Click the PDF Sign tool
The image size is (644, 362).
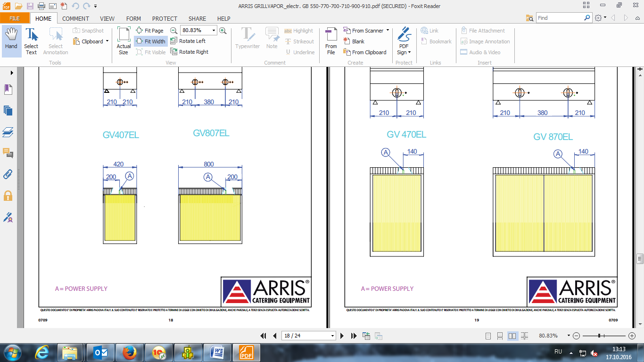(404, 41)
